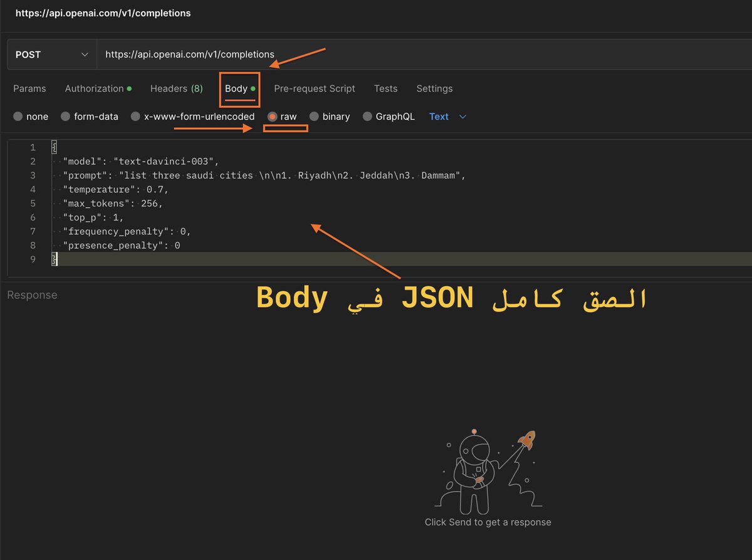This screenshot has width=752, height=560.
Task: Select the binary radio button
Action: 314,117
